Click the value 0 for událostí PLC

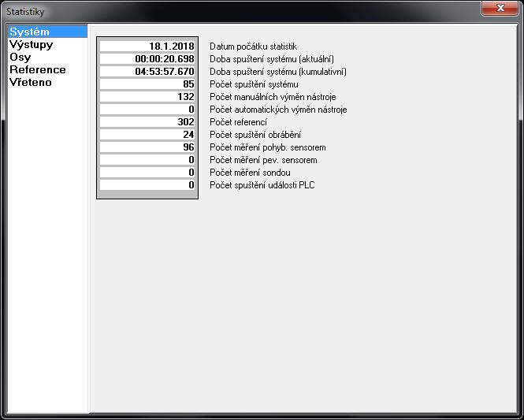pos(147,184)
